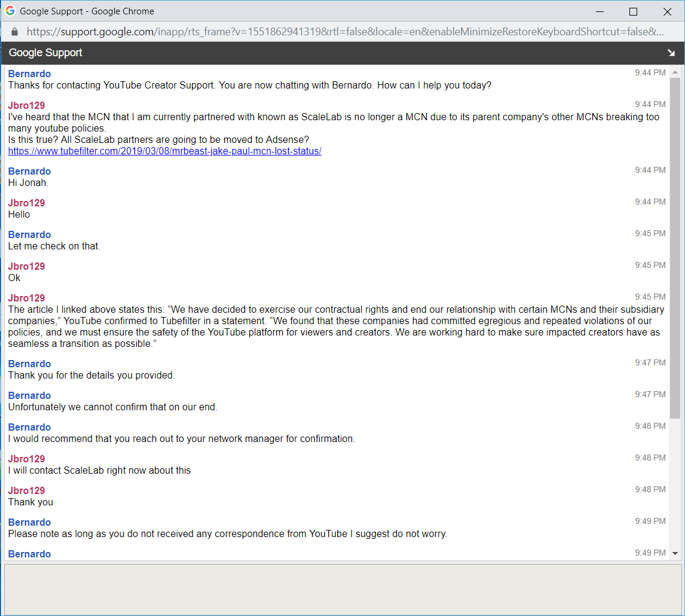Click the chat vertical scrollbar thumb
This screenshot has width=685, height=616.
pos(675,248)
